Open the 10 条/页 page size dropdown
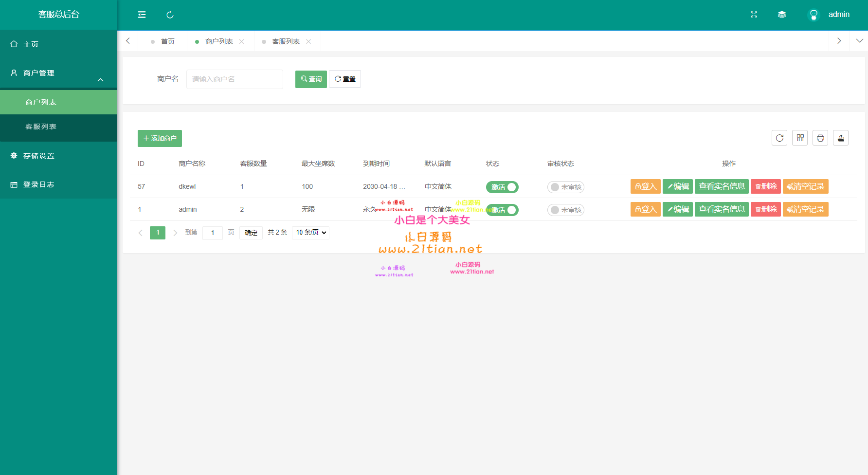The image size is (868, 475). [x=310, y=232]
